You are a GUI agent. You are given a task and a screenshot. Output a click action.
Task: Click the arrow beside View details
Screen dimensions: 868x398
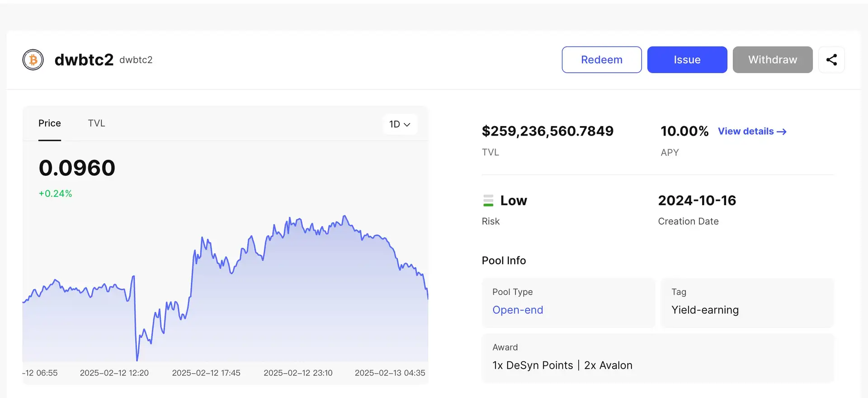click(x=782, y=131)
